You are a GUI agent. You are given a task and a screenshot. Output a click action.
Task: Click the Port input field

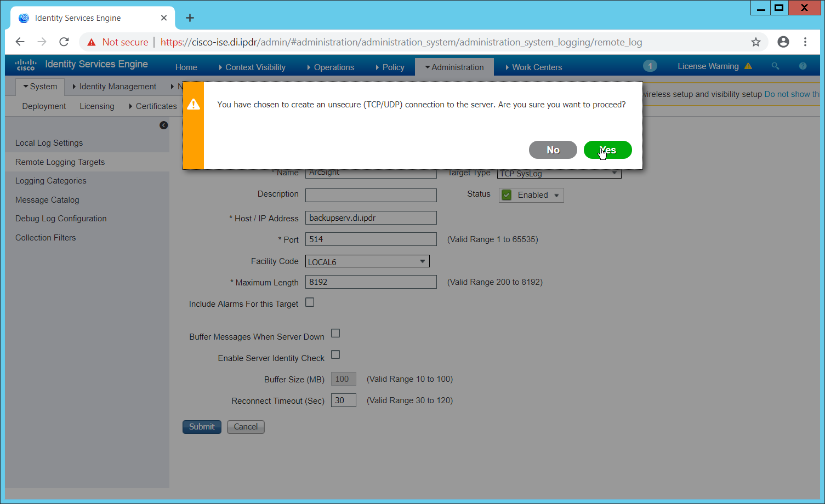(x=371, y=239)
